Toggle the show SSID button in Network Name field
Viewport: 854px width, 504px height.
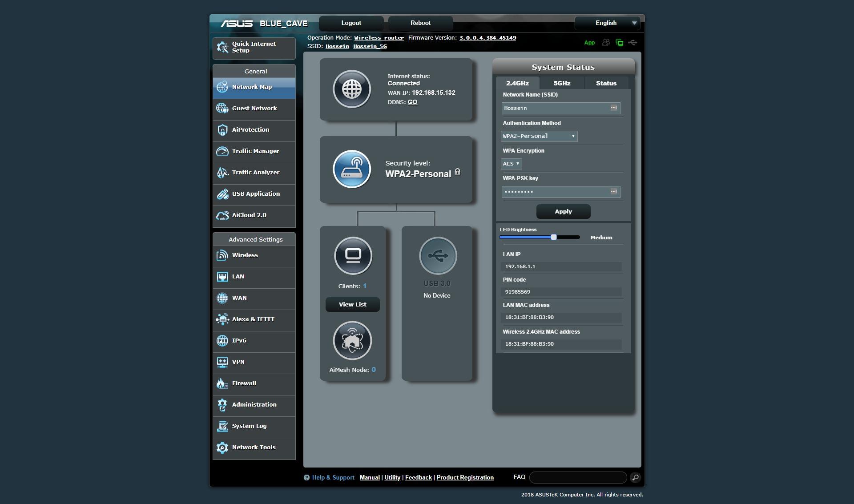613,108
